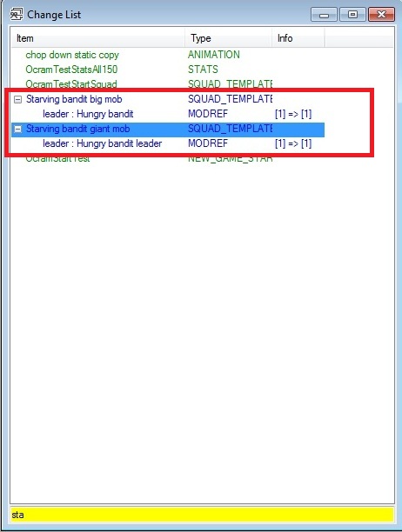Click the yellow filter text field
The height and width of the screenshot is (532, 402).
pyautogui.click(x=203, y=515)
